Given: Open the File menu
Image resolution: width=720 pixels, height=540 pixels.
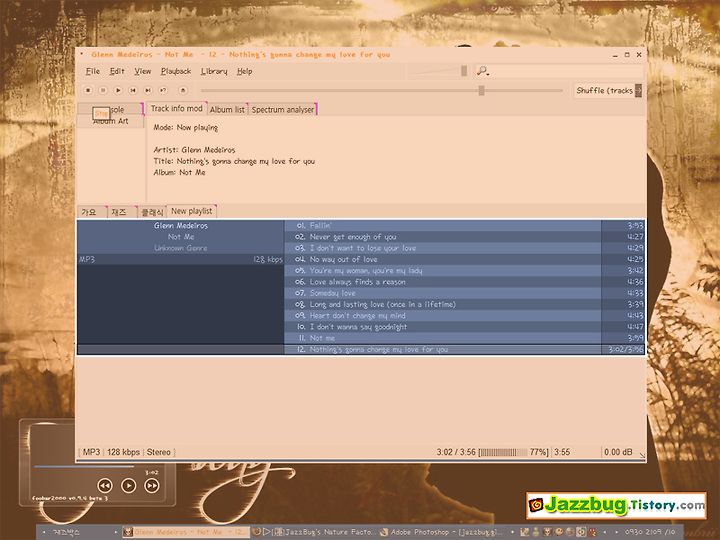Looking at the screenshot, I should (92, 71).
